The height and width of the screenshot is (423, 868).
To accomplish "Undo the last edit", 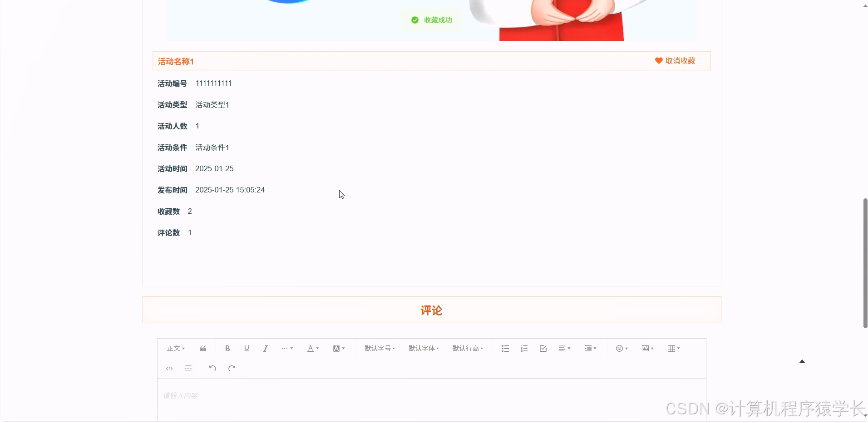I will [x=212, y=368].
